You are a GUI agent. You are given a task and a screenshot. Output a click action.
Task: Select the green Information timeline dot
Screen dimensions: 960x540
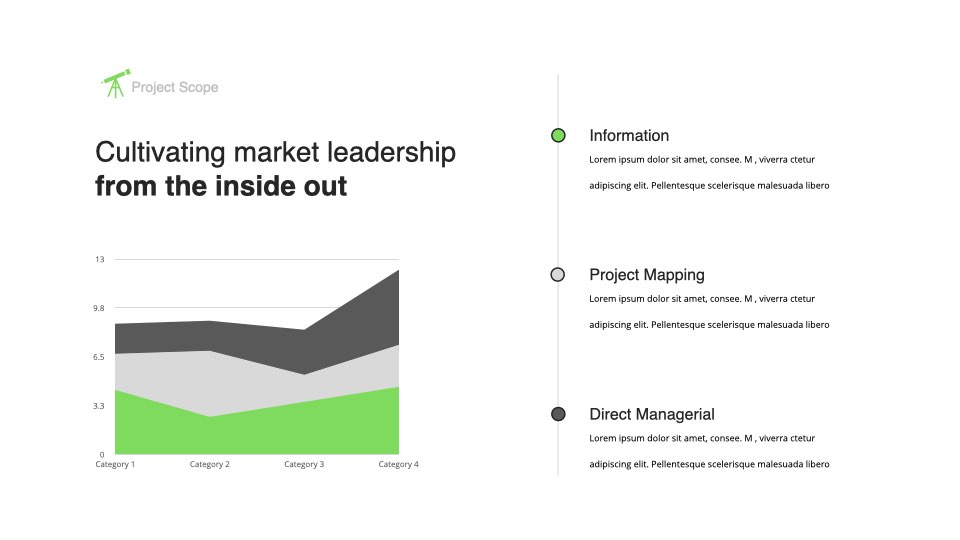click(558, 135)
